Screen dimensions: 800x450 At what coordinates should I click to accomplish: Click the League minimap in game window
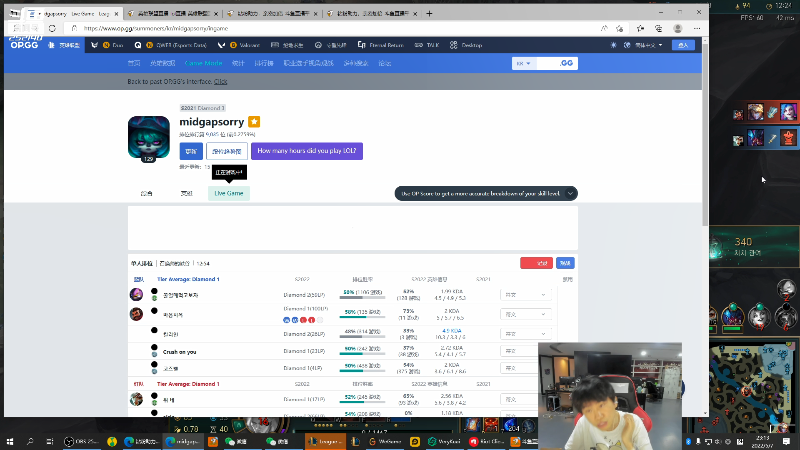tap(753, 385)
